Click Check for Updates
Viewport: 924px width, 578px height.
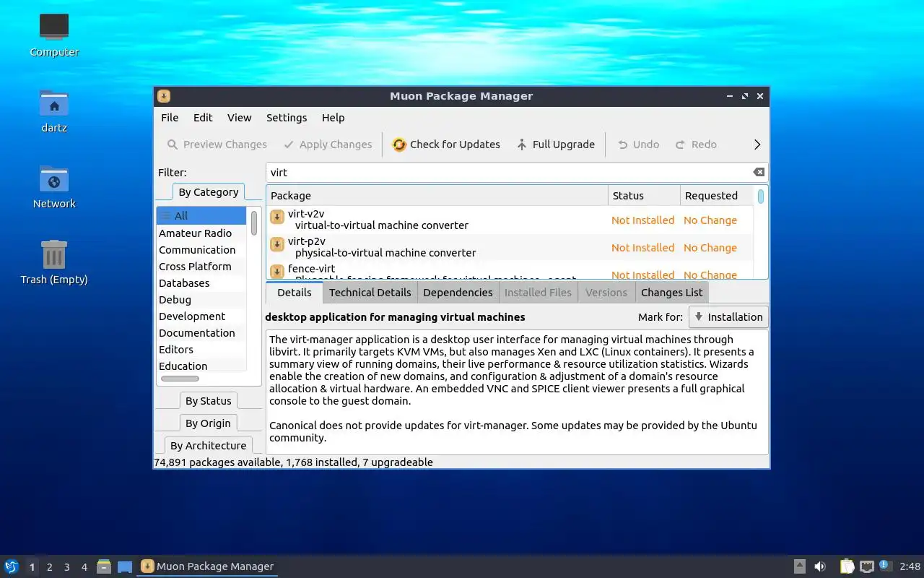coord(446,144)
